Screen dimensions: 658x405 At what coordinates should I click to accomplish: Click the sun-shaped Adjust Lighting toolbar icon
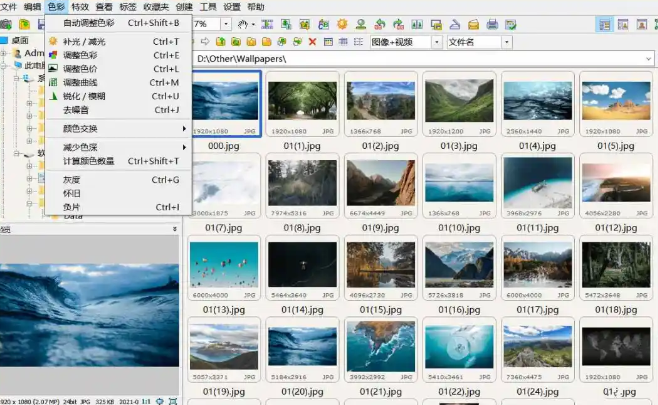pos(342,24)
